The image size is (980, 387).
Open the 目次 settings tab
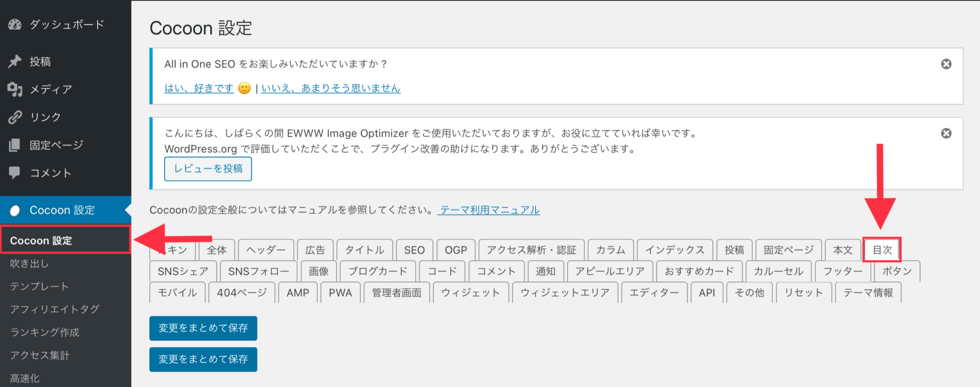pyautogui.click(x=882, y=250)
